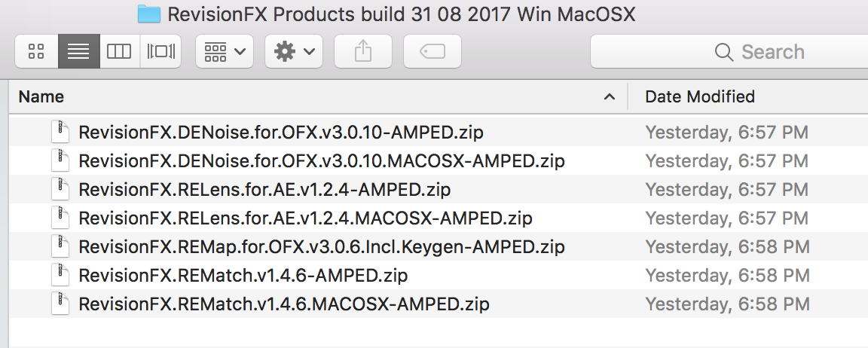The width and height of the screenshot is (868, 348).
Task: Open the Action gear menu
Action: [x=293, y=52]
